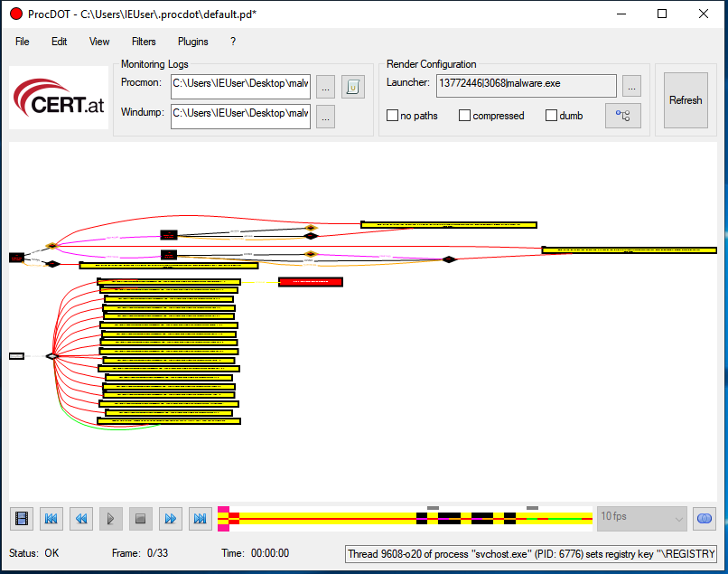Open the View menu
728x574 pixels.
98,42
